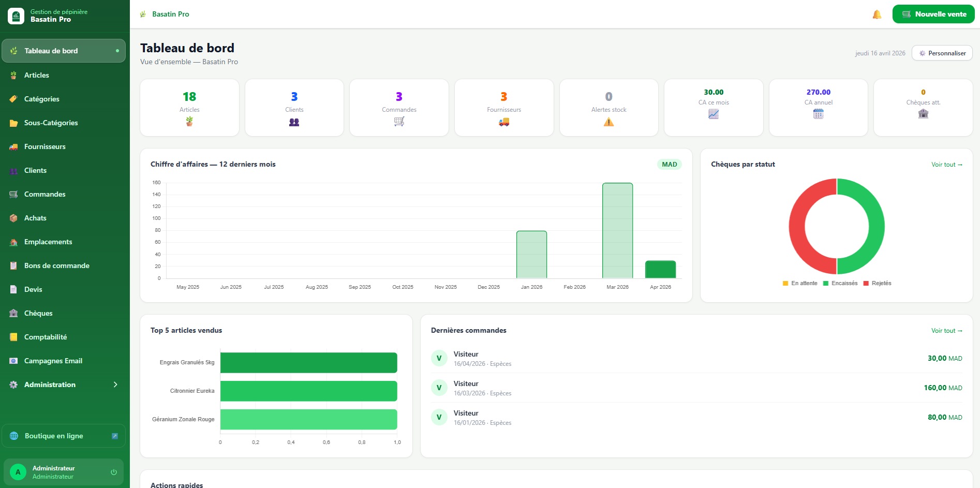
Task: Open the Personnaliser dashboard options
Action: pyautogui.click(x=942, y=53)
